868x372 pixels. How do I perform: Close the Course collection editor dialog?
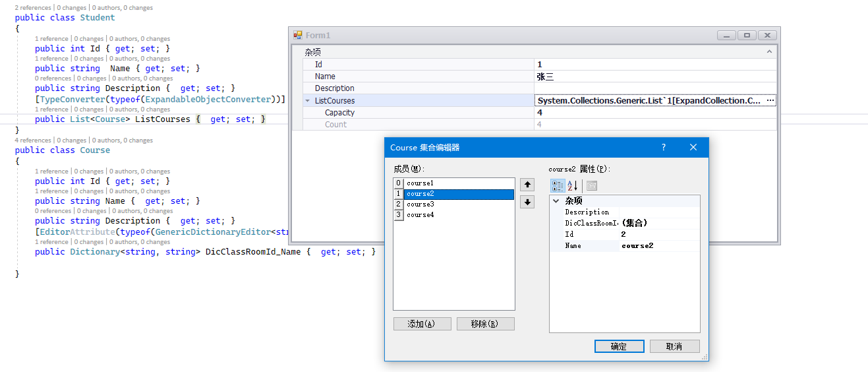coord(693,148)
